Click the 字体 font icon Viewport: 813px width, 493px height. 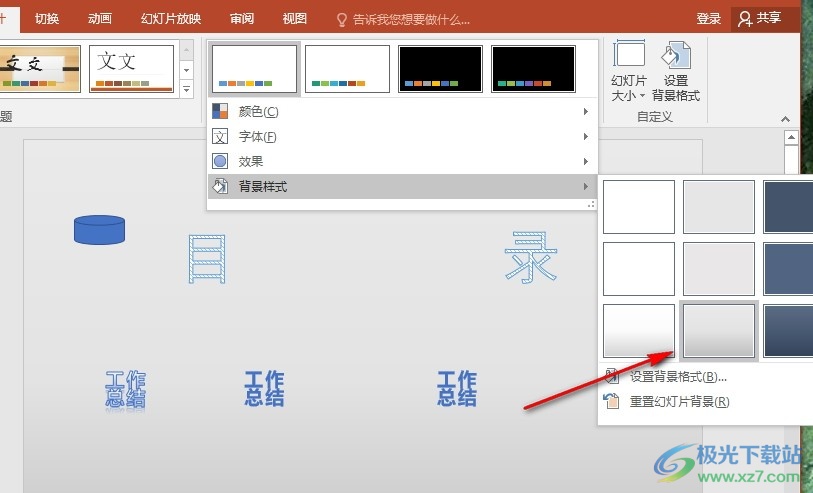coord(220,136)
